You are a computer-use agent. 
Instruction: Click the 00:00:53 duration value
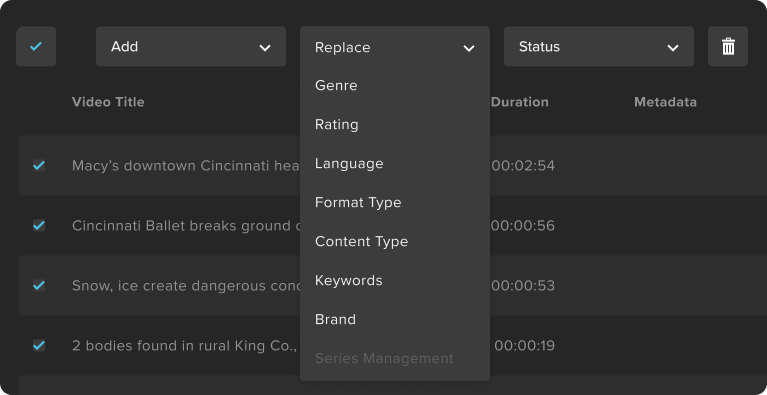pos(523,286)
